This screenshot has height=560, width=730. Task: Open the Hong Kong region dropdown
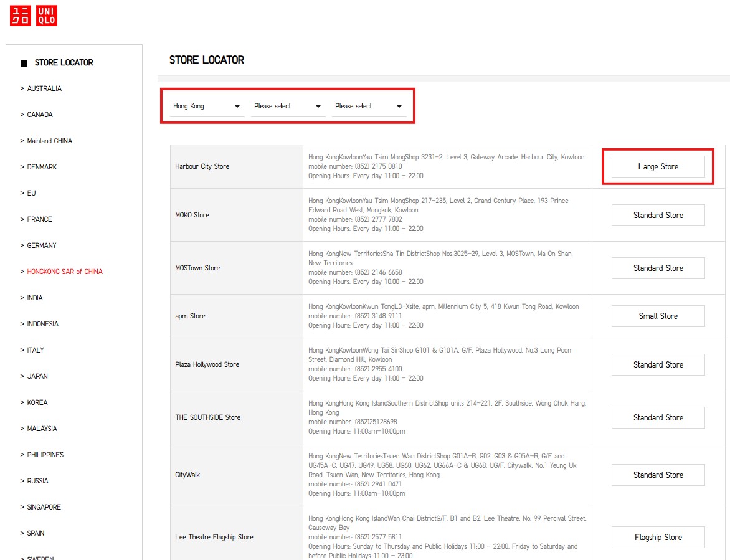tap(207, 106)
